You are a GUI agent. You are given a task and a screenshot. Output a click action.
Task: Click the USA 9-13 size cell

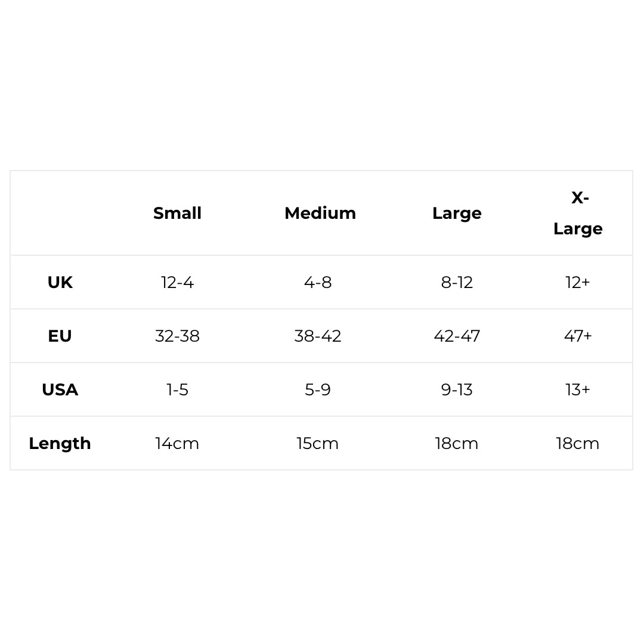click(x=457, y=389)
